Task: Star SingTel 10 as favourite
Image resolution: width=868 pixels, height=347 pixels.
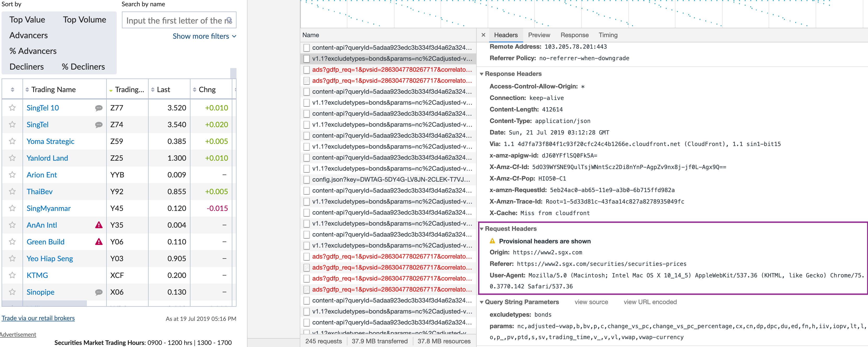Action: 13,108
